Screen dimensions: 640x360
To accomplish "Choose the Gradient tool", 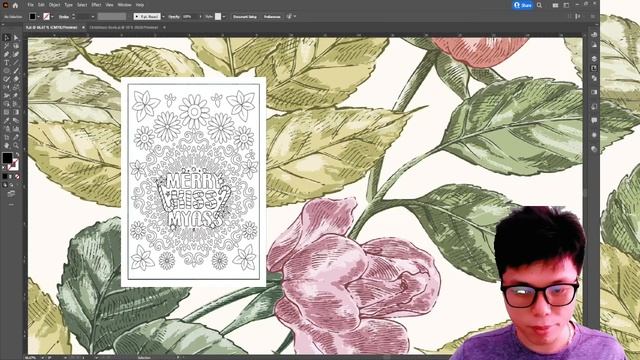I will [16, 112].
